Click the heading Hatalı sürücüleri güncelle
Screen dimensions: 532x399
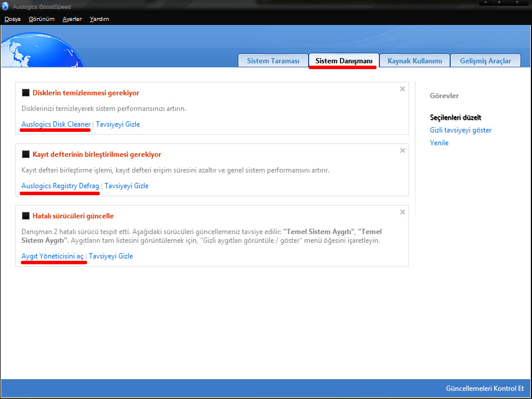tap(73, 215)
